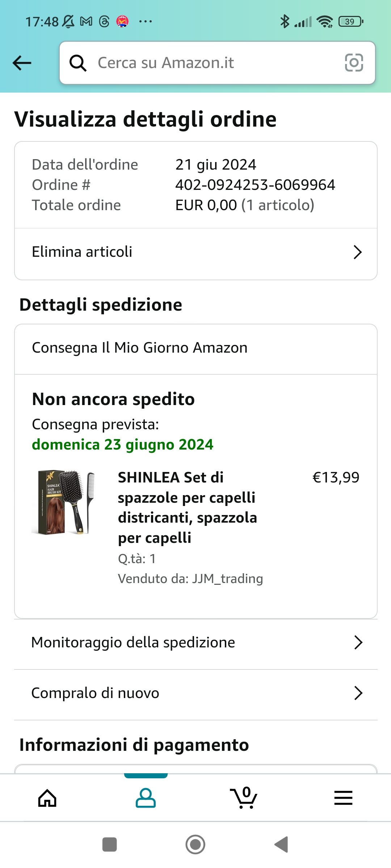Open the shopping cart icon
Image resolution: width=391 pixels, height=868 pixels.
click(244, 798)
